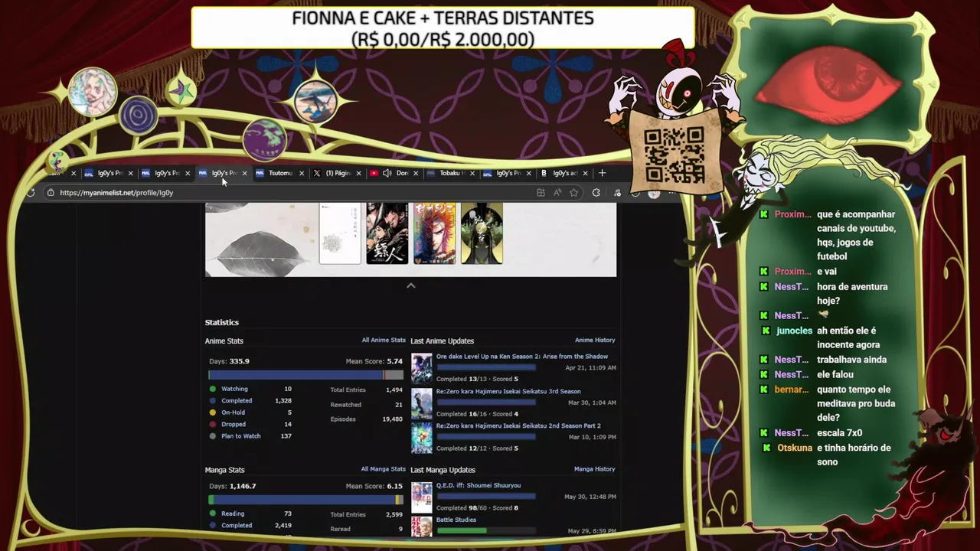Open the white-cover favorite manga thumbnail
980x551 pixels.
340,233
